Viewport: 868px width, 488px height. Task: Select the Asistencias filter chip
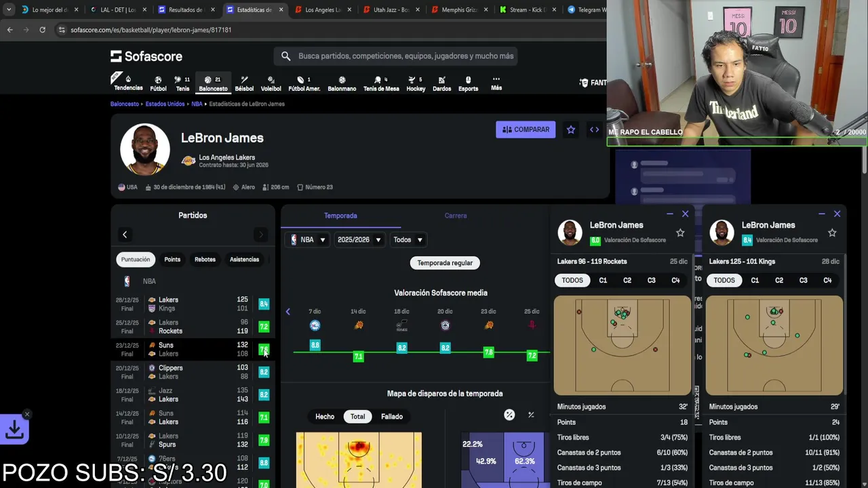click(244, 259)
